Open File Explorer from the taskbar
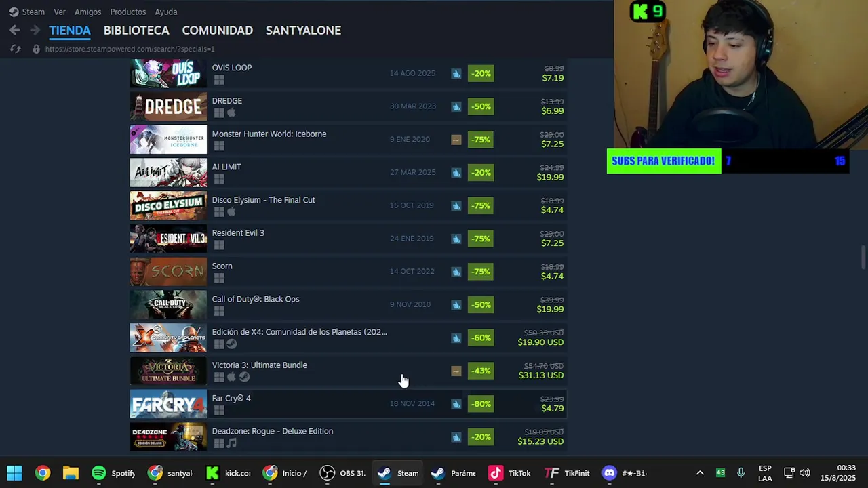 point(71,473)
